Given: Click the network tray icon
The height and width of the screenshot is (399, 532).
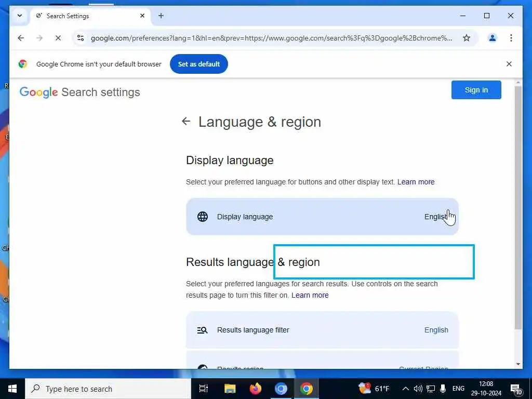Looking at the screenshot, I should 431,389.
